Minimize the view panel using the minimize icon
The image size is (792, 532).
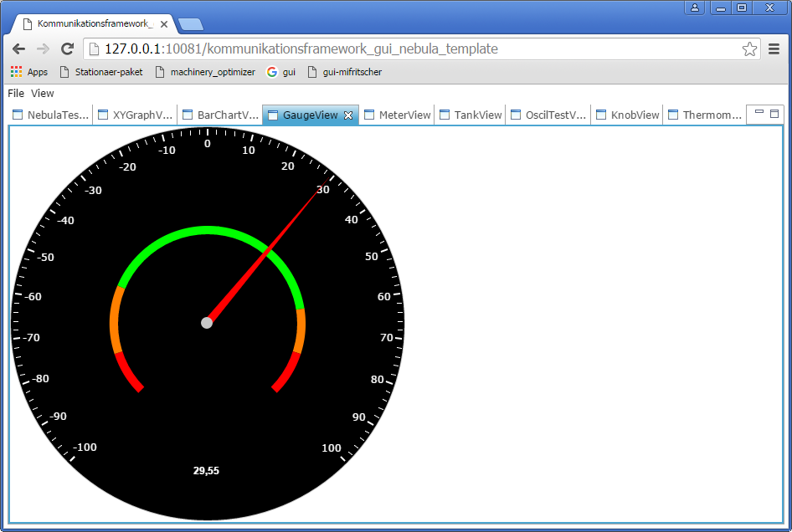click(x=759, y=112)
